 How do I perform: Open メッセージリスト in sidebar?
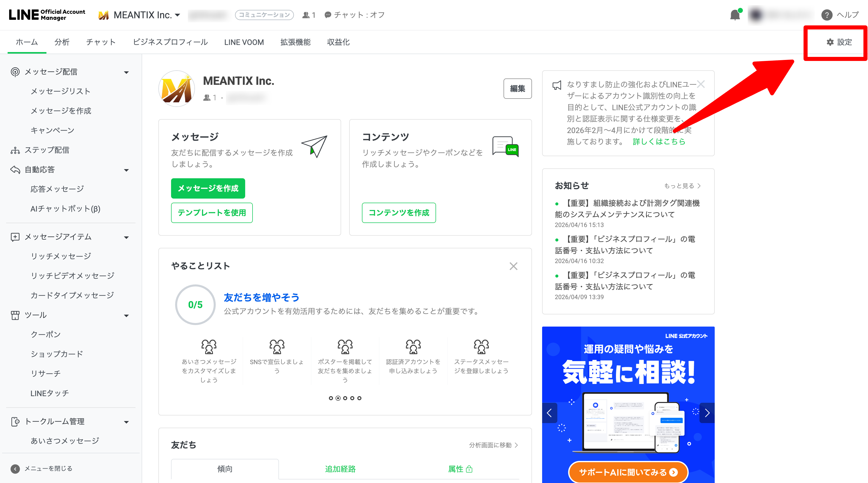(x=61, y=91)
